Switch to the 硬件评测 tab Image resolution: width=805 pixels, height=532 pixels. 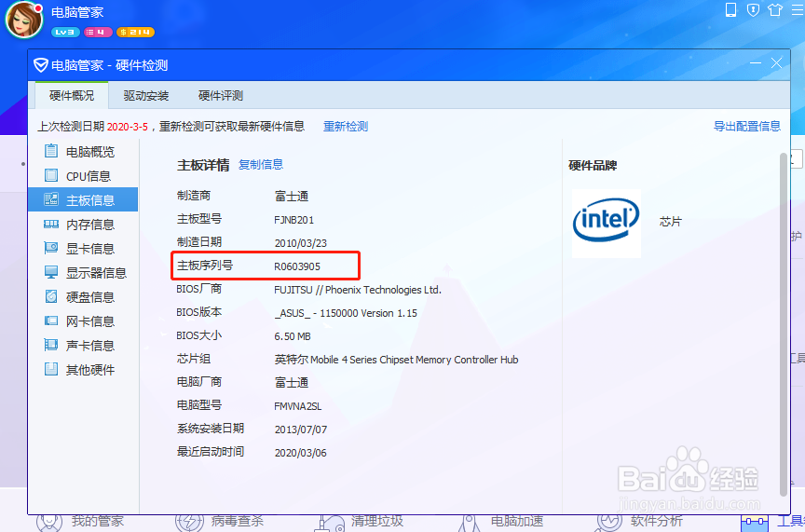tap(221, 96)
